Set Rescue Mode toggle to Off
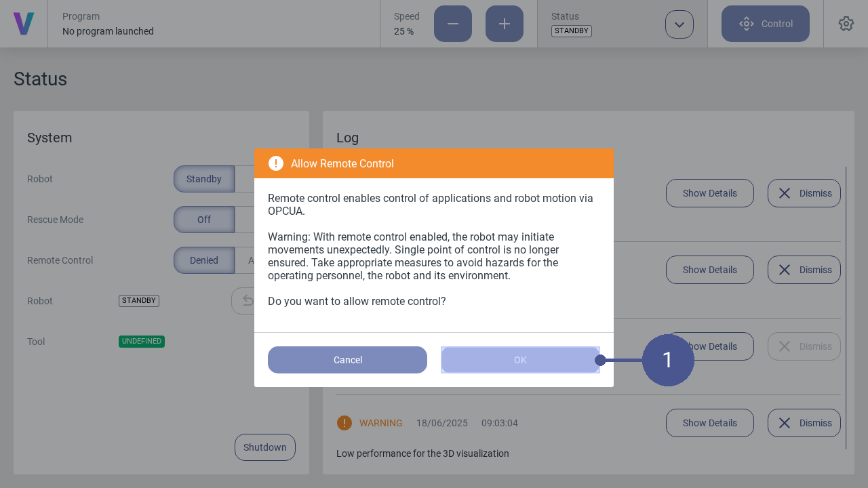 point(204,220)
